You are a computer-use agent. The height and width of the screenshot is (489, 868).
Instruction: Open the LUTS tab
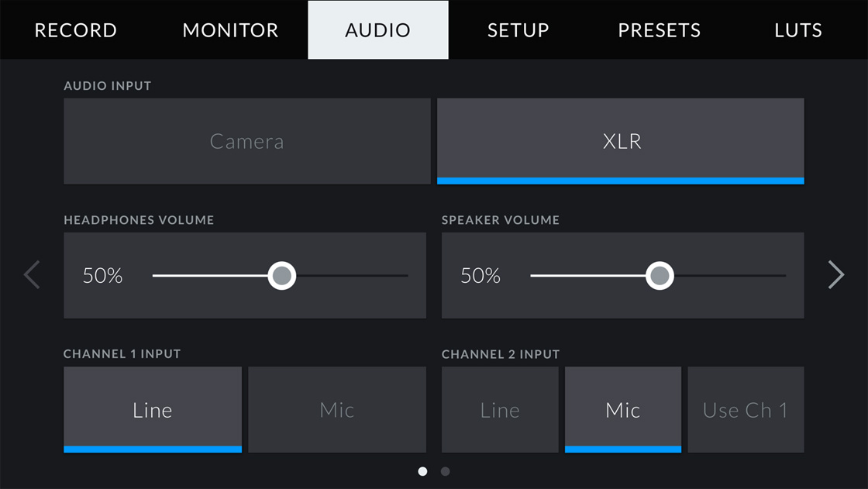[798, 30]
